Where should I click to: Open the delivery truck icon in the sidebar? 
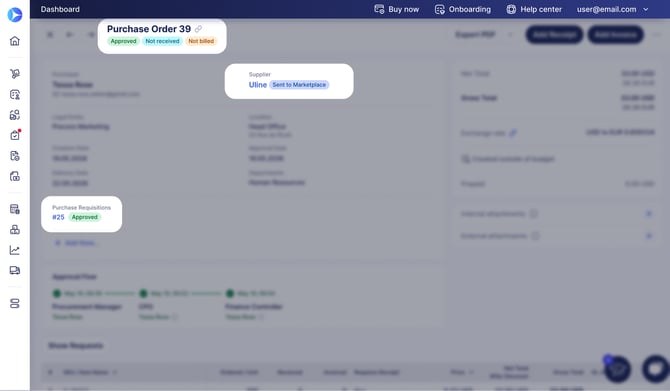click(15, 270)
